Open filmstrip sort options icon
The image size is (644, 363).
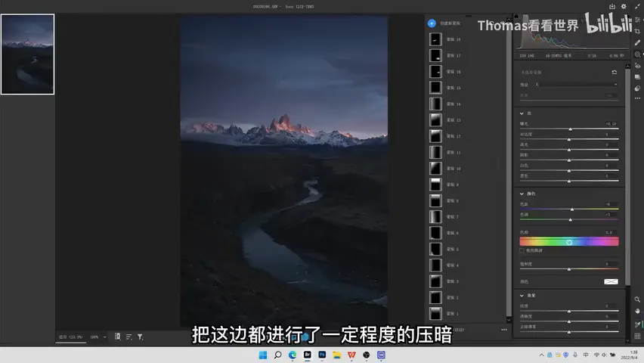(x=129, y=337)
